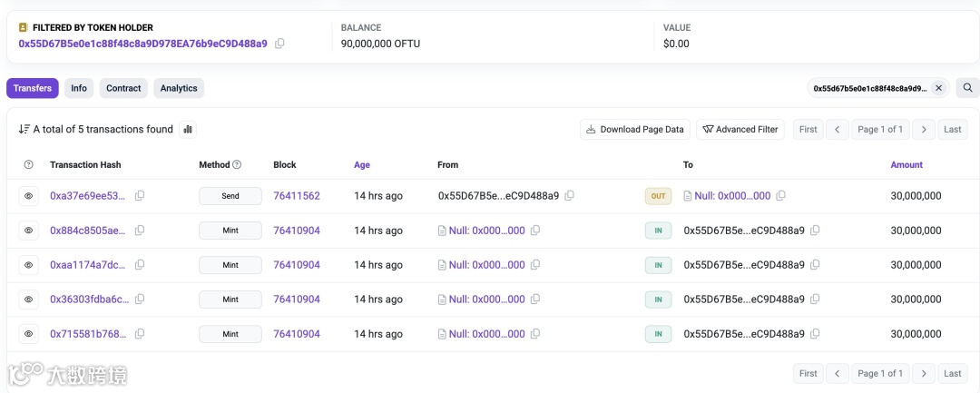Preview transaction 0xa37e69ee53 with eye icon
The image size is (980, 393).
(x=28, y=195)
